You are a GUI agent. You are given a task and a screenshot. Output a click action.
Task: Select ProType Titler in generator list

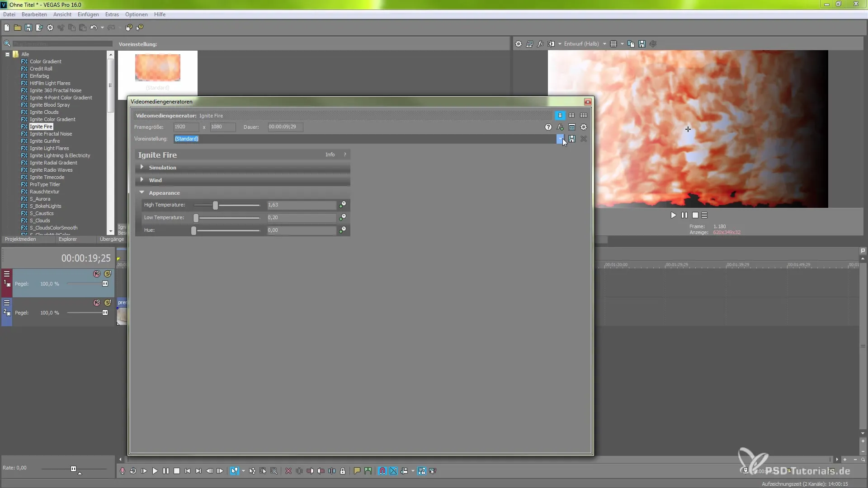[45, 184]
